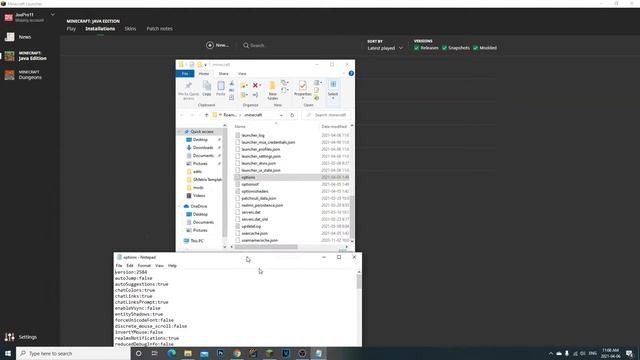640x360 pixels.
Task: Open the Select dropdown in ribbon
Action: click(x=333, y=90)
